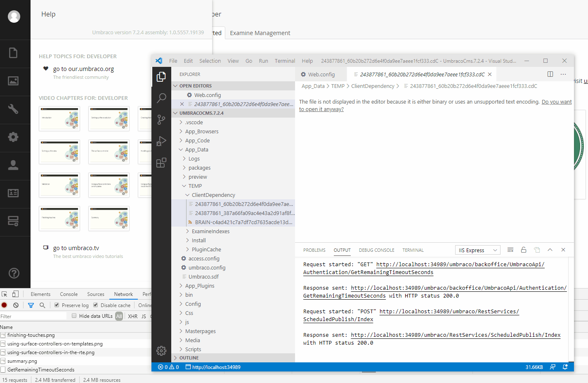The image size is (588, 383).
Task: Open the Explorer view in VS Code activity bar
Action: click(x=161, y=77)
